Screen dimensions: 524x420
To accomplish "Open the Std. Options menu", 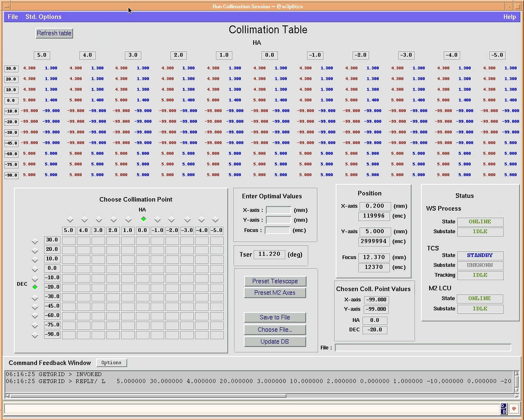I will coord(43,17).
